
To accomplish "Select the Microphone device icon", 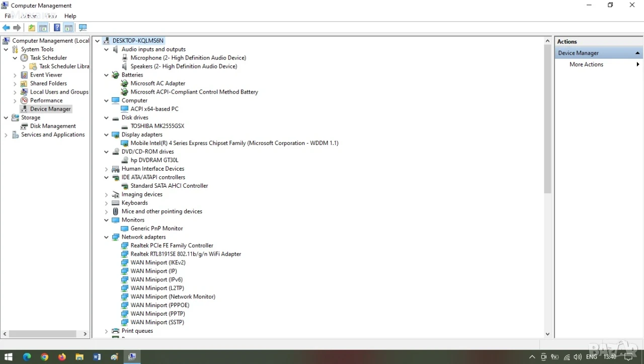I will (125, 58).
